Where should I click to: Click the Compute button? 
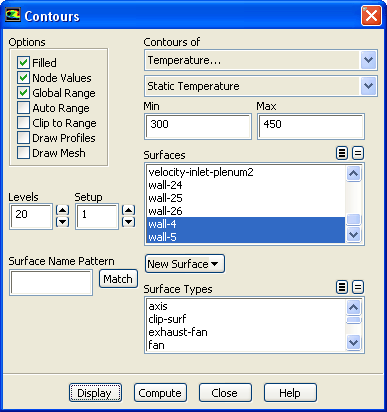(x=160, y=393)
